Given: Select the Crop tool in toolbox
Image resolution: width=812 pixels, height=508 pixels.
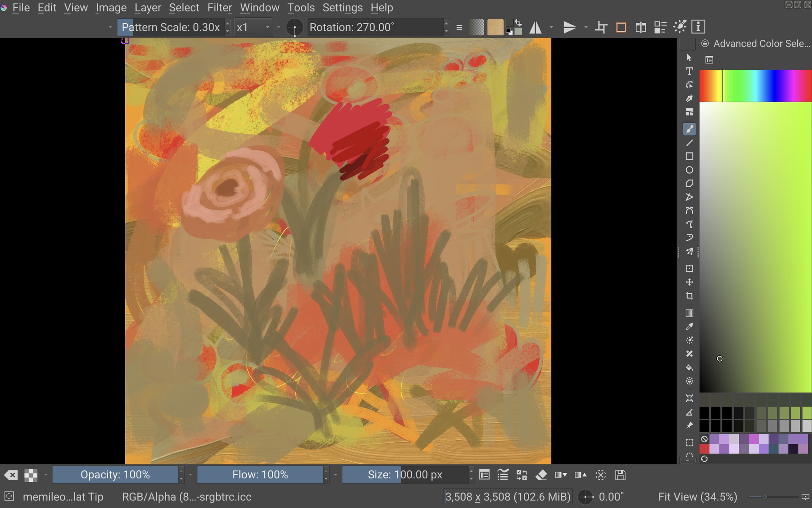Looking at the screenshot, I should pos(689,296).
